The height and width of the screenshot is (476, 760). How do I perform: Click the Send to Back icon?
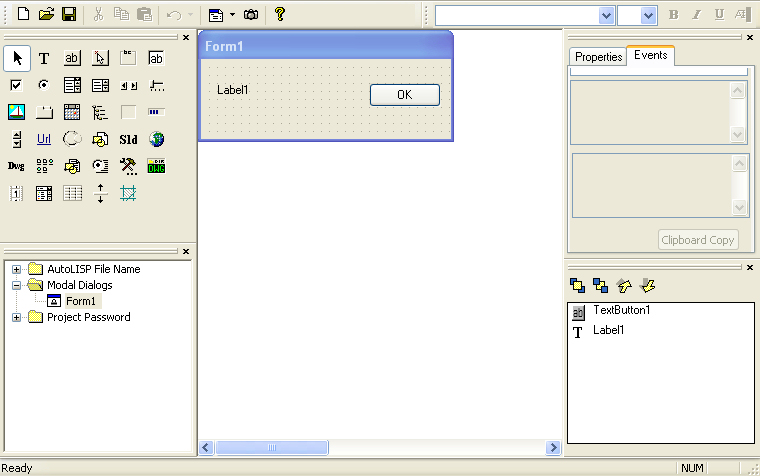click(x=601, y=286)
